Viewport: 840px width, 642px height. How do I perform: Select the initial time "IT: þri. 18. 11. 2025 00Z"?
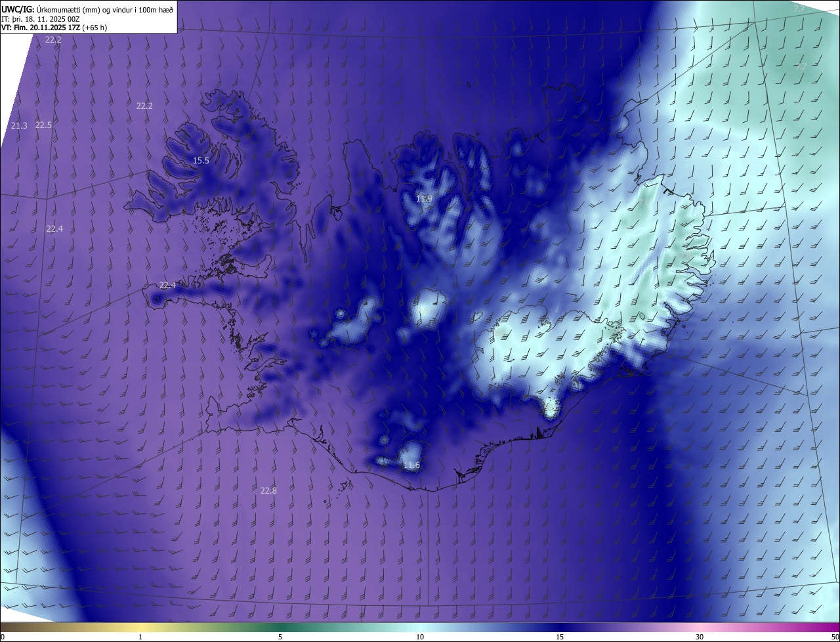point(41,19)
